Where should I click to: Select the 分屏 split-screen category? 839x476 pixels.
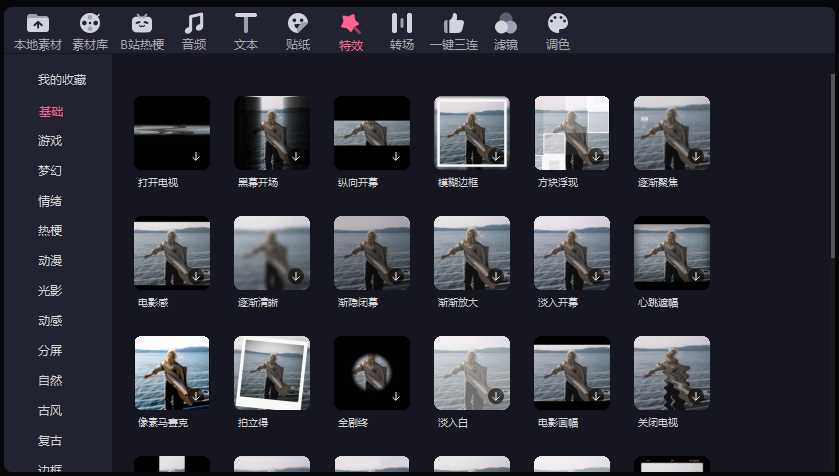50,350
